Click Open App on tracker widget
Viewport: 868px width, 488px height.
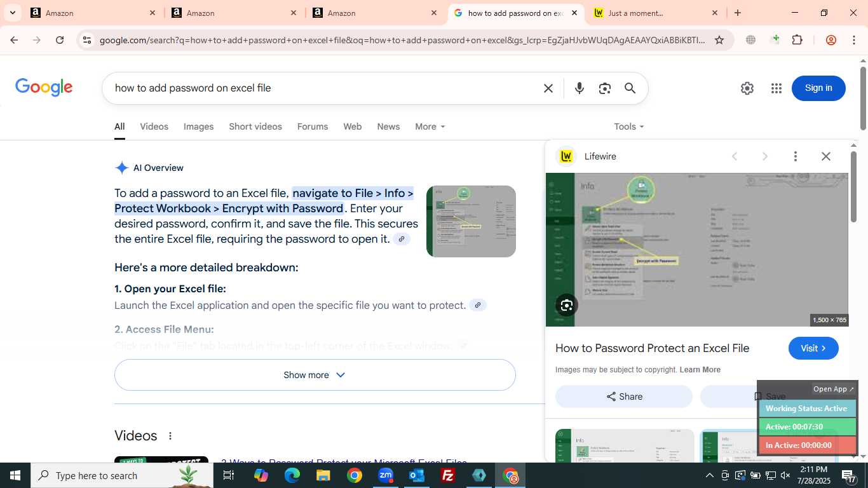click(834, 389)
